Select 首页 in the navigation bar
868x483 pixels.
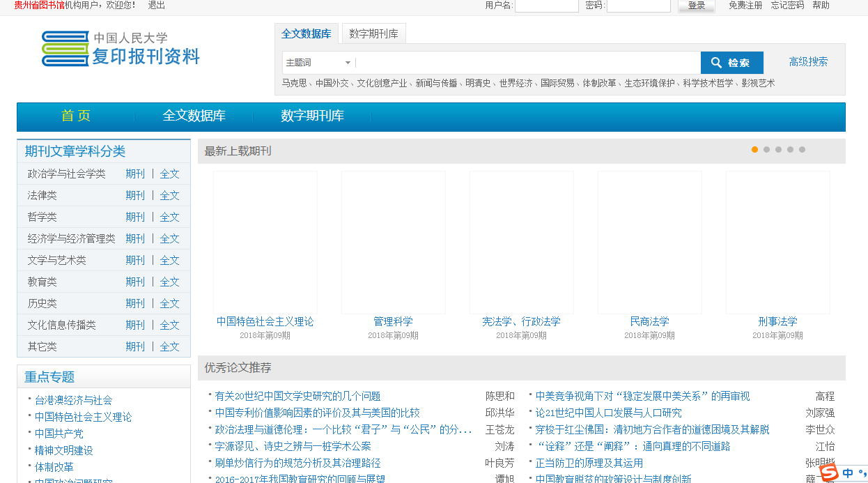[77, 116]
